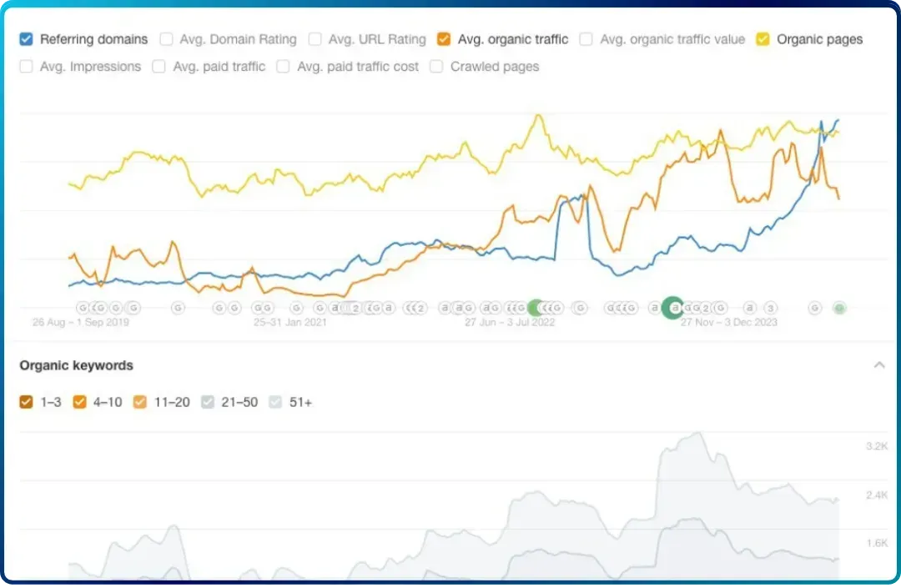
Task: Click the 'Organic keywords' heading
Action: click(77, 365)
